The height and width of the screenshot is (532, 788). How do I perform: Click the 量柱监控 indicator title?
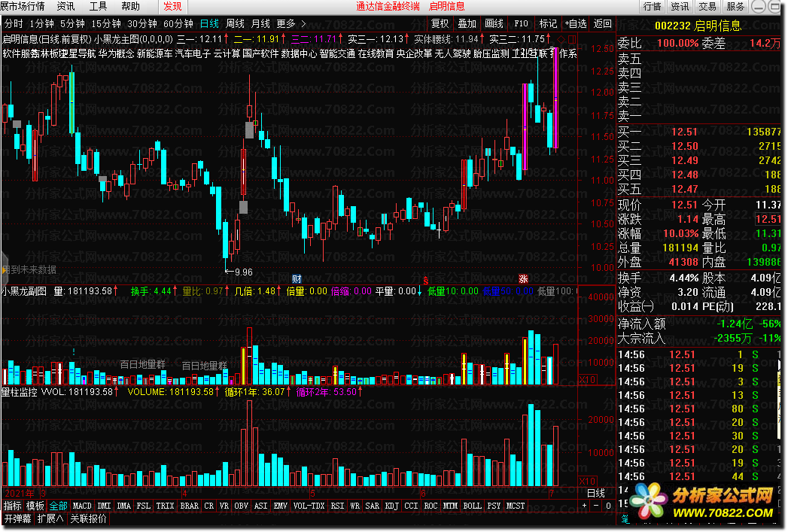pyautogui.click(x=19, y=392)
